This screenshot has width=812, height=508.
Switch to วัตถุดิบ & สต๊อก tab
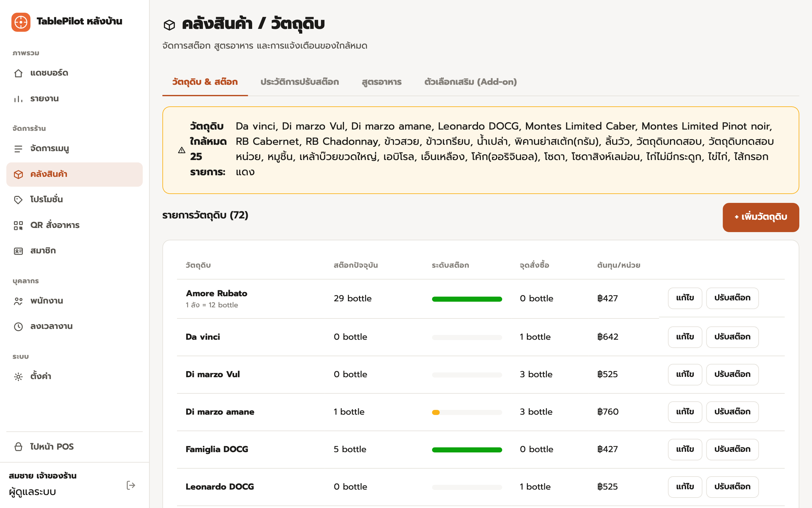click(x=205, y=82)
